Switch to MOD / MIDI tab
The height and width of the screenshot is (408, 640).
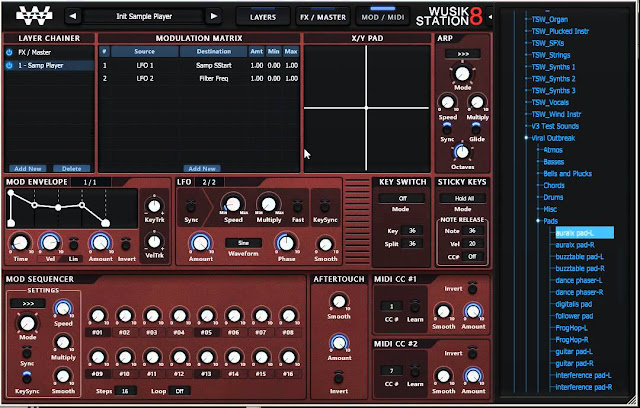pos(383,17)
